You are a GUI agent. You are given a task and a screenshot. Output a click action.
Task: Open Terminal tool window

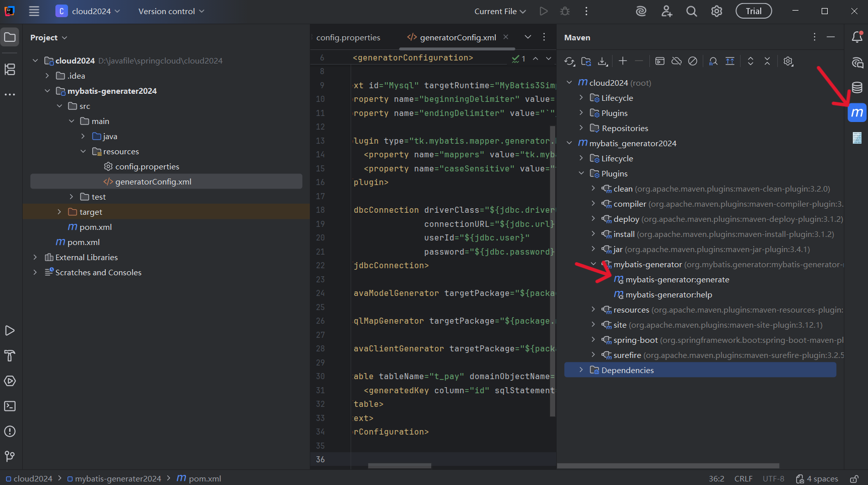10,406
